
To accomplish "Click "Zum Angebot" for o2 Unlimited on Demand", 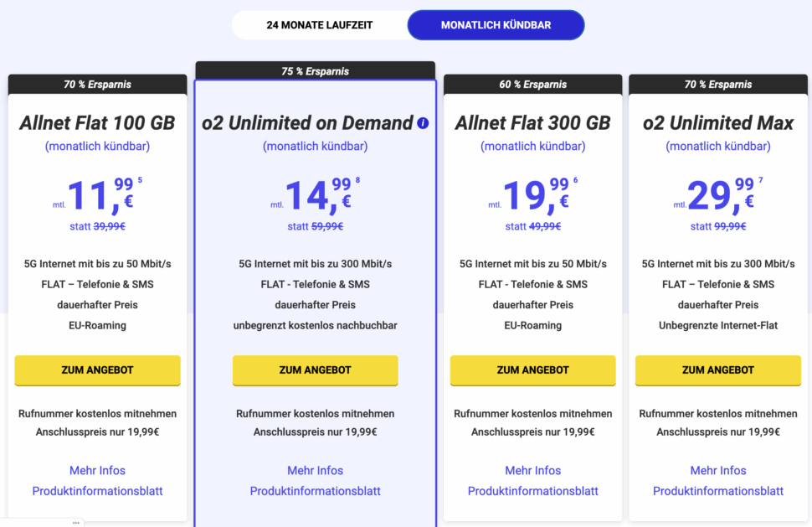I will [x=315, y=370].
